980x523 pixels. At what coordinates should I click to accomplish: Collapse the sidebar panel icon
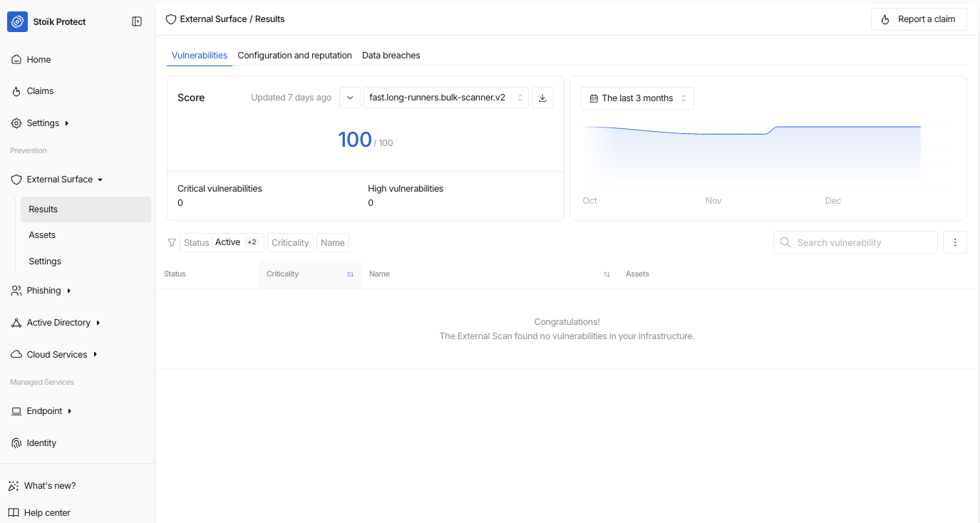137,21
